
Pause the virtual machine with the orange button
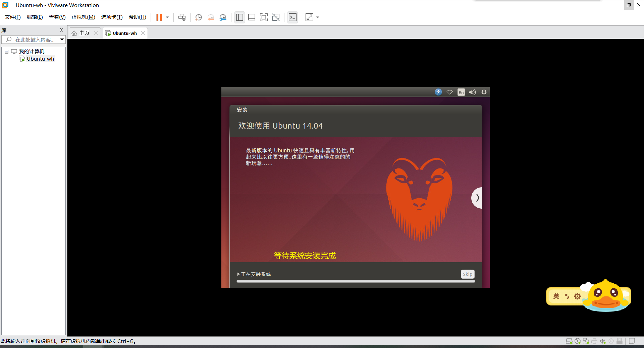tap(159, 17)
